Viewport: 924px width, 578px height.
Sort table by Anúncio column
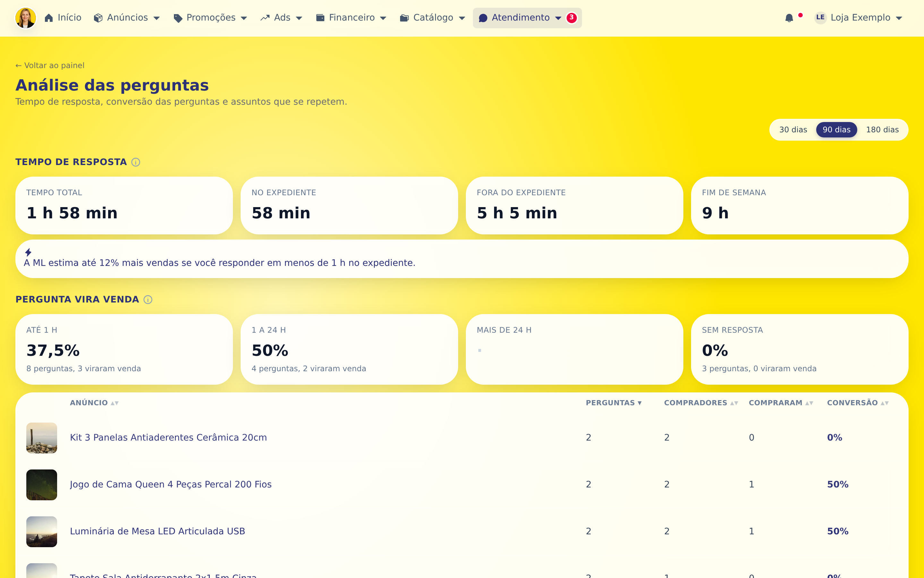94,403
